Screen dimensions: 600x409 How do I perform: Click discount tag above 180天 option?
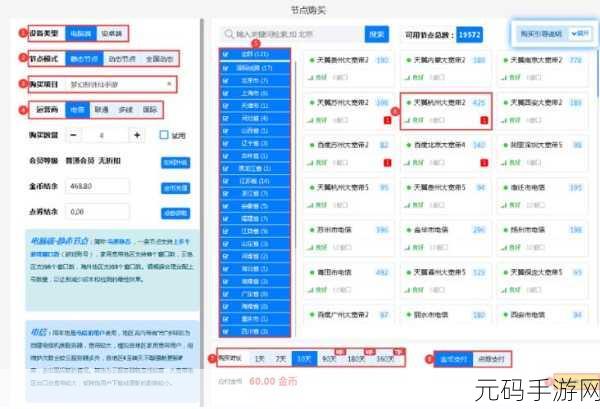pos(370,351)
